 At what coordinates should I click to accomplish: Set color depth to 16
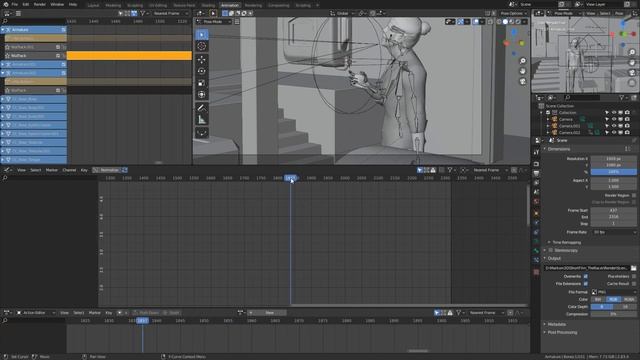pos(625,307)
